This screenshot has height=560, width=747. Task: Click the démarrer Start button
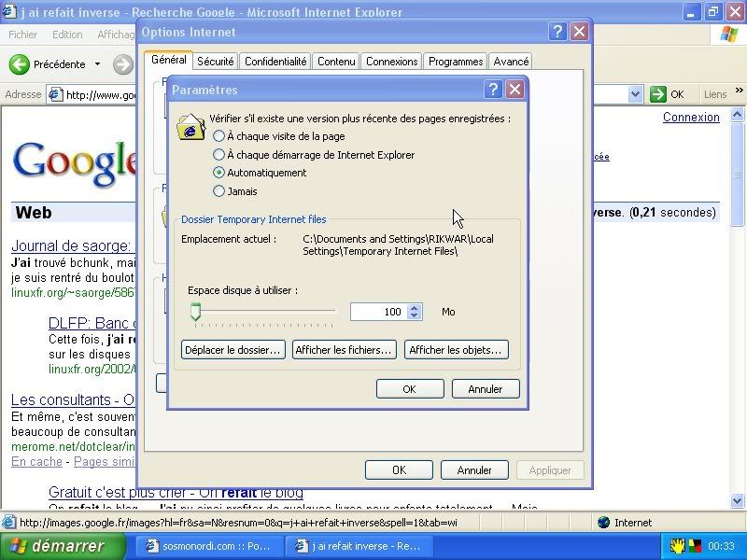63,546
